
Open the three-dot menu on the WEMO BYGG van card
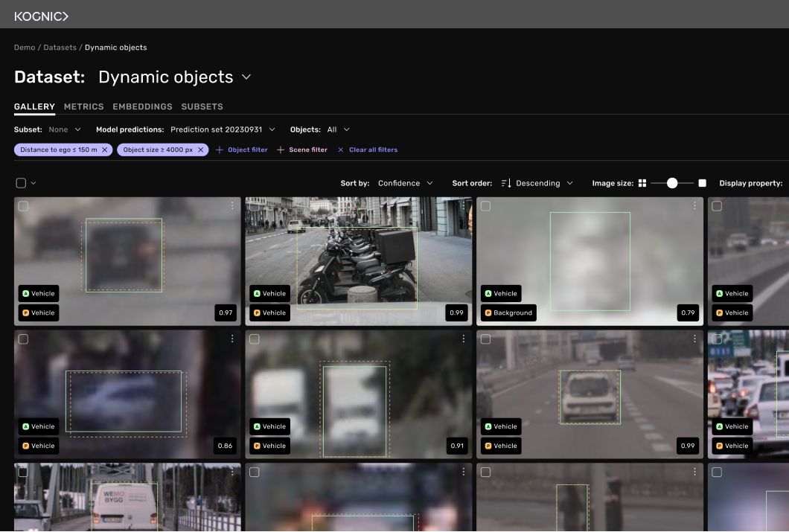point(232,472)
